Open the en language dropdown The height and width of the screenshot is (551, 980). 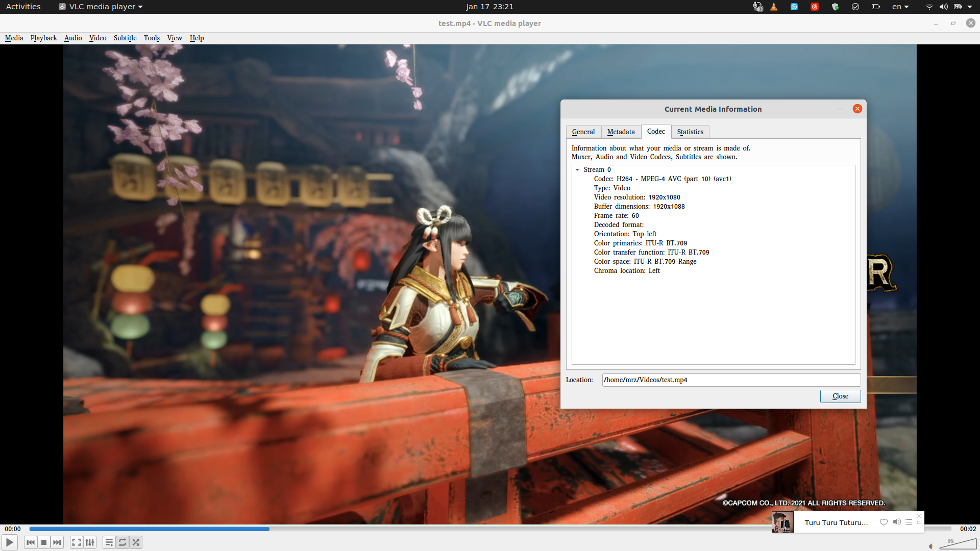click(900, 7)
